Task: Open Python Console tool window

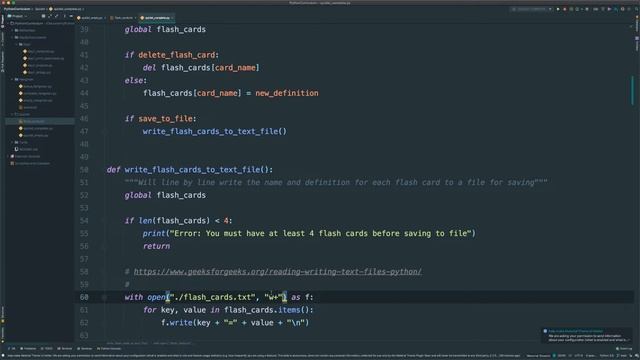Action: 109,349
